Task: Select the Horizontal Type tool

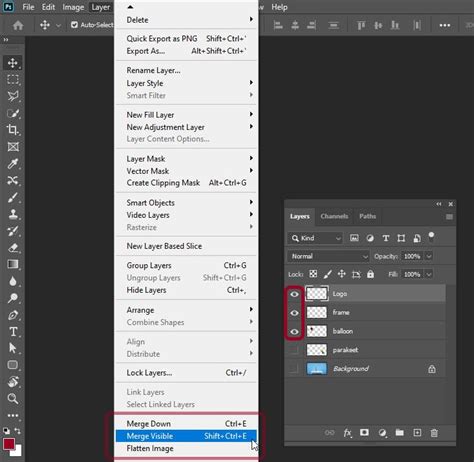Action: point(13,332)
